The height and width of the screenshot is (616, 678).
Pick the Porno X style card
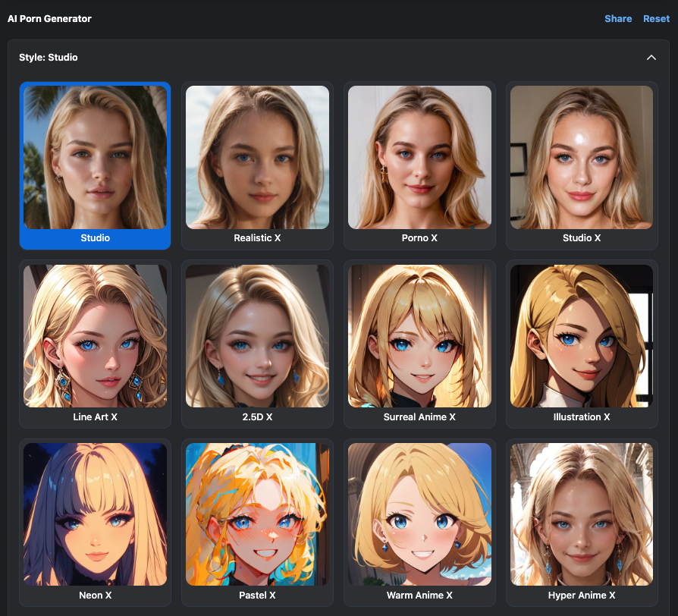[419, 165]
